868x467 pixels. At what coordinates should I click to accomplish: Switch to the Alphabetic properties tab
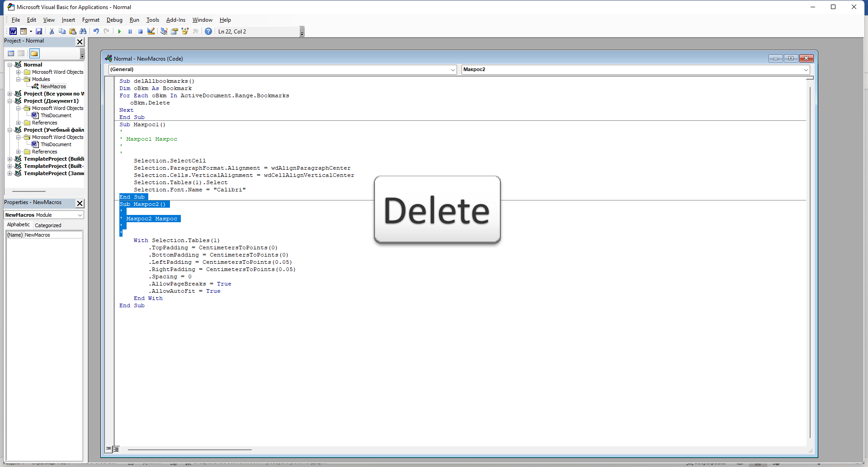tap(19, 225)
